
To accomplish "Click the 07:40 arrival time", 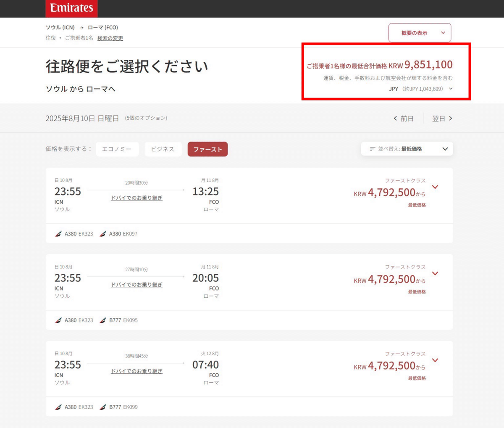I will point(205,365).
